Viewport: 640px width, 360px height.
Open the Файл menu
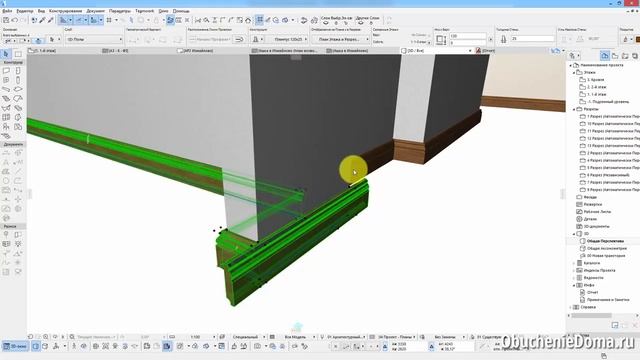point(7,11)
